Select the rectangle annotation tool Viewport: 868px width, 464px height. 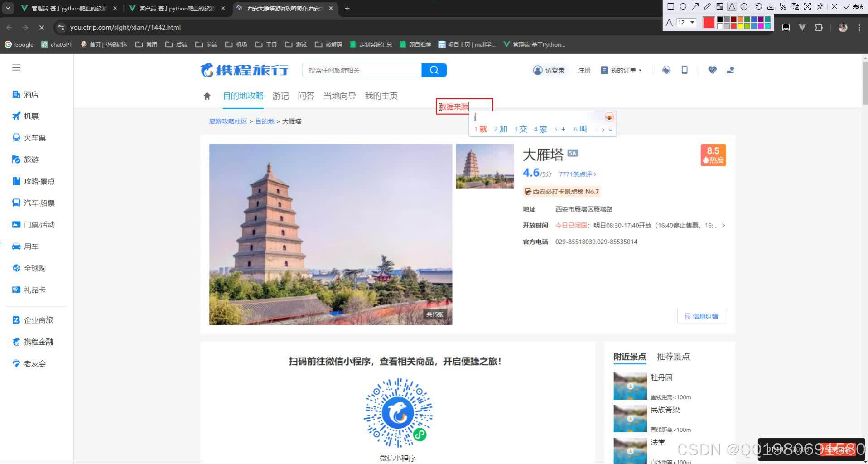pyautogui.click(x=670, y=6)
